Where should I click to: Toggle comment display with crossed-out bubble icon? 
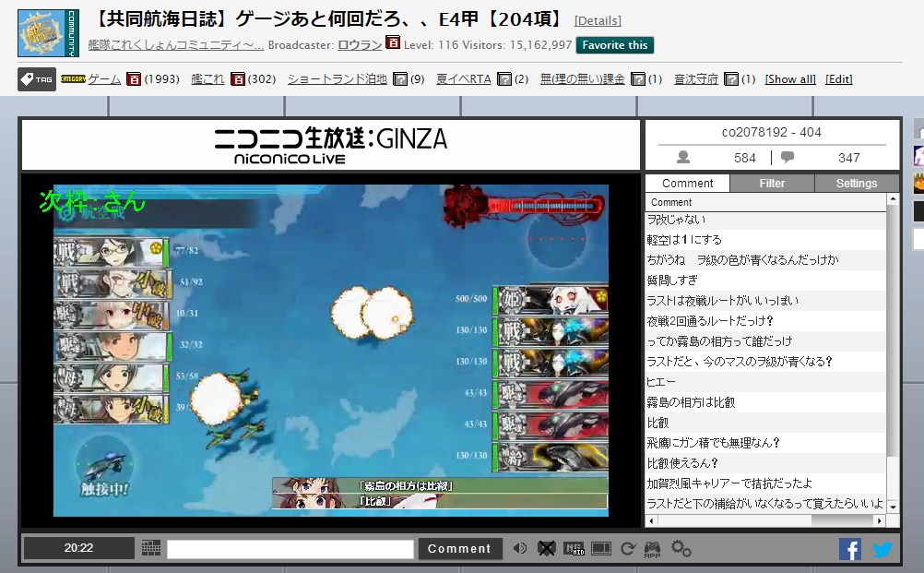pos(546,549)
